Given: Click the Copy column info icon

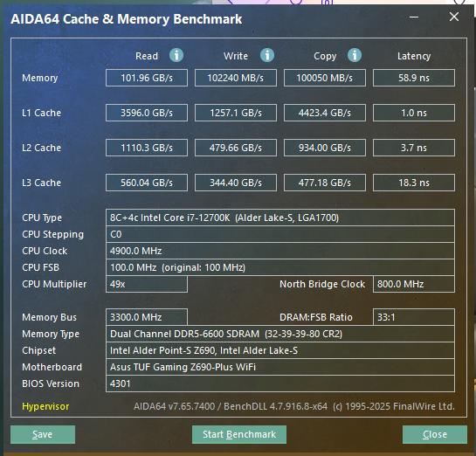Looking at the screenshot, I should (x=355, y=55).
